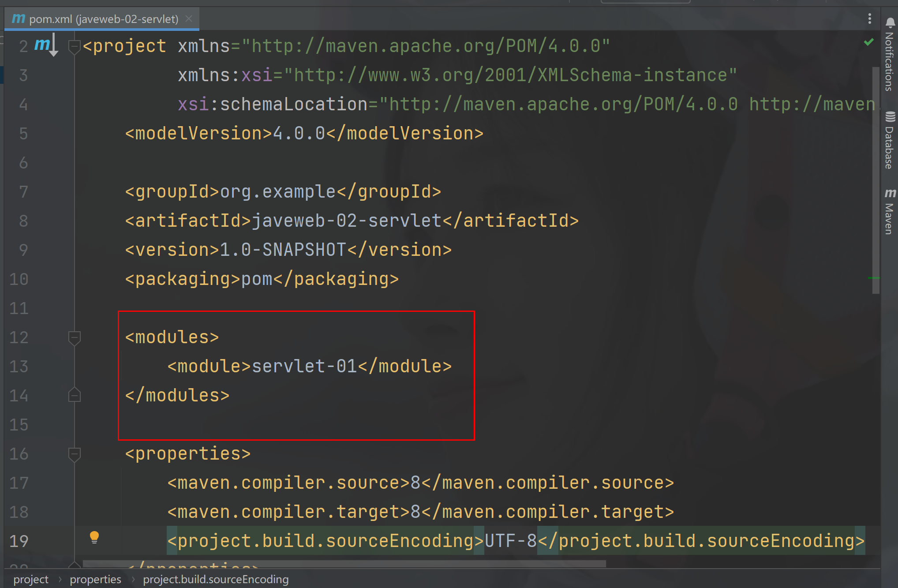Image resolution: width=898 pixels, height=588 pixels.
Task: Click the version text 1.0-SNAPSHOT
Action: point(283,250)
